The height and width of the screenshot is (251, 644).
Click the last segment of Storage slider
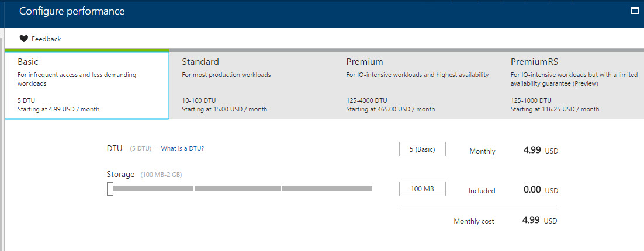327,189
